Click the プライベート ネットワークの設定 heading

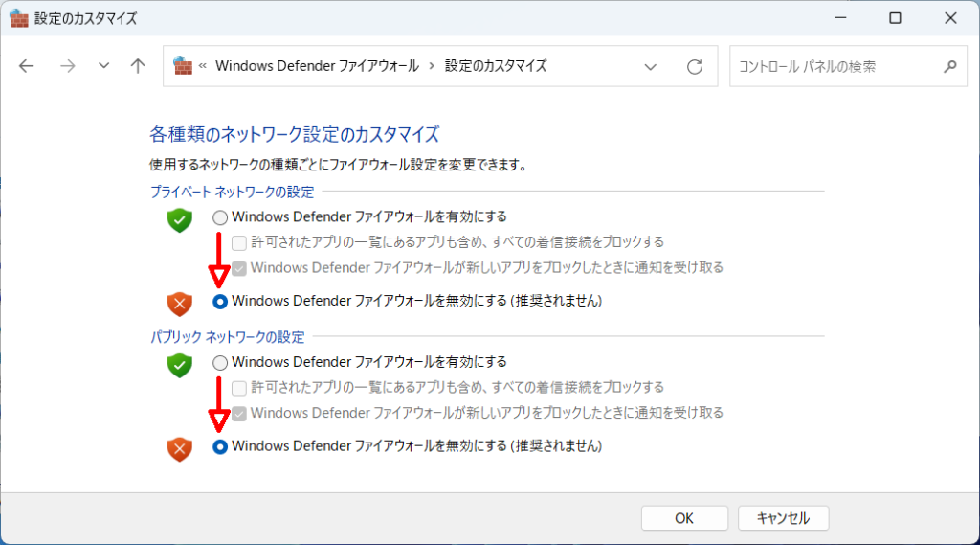[x=232, y=193]
